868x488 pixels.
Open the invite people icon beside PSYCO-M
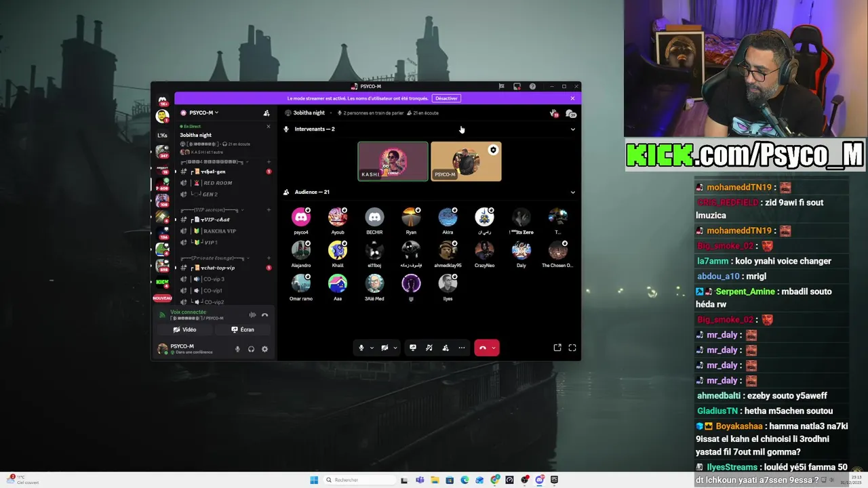click(x=267, y=113)
